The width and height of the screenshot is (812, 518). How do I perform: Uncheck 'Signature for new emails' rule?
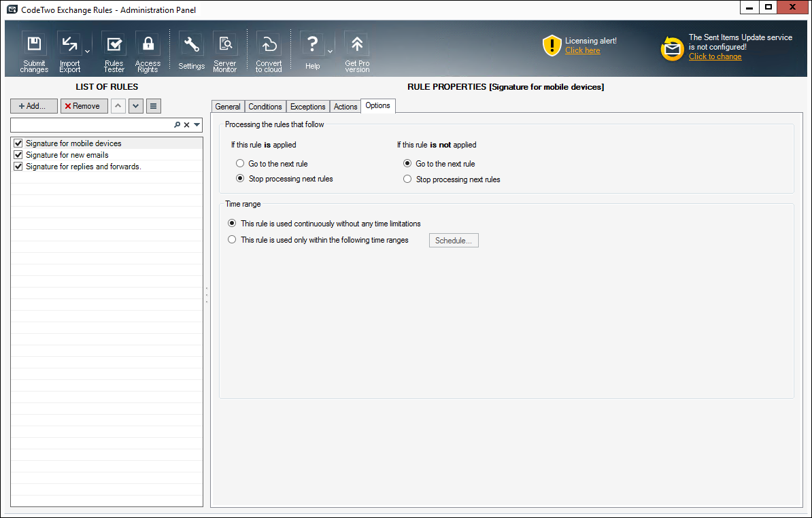click(18, 155)
